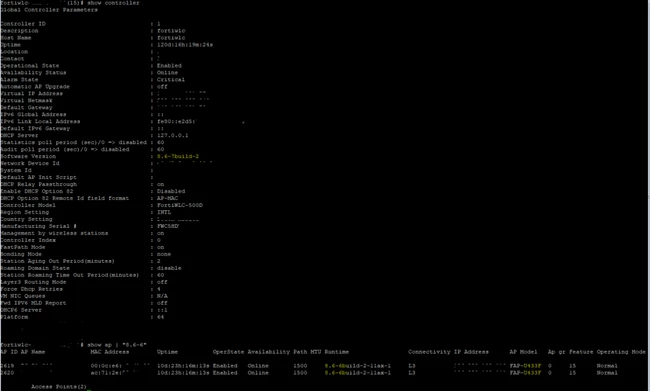
Task: Click the 'IPv6 Global Address' label
Action: pyautogui.click(x=33, y=114)
